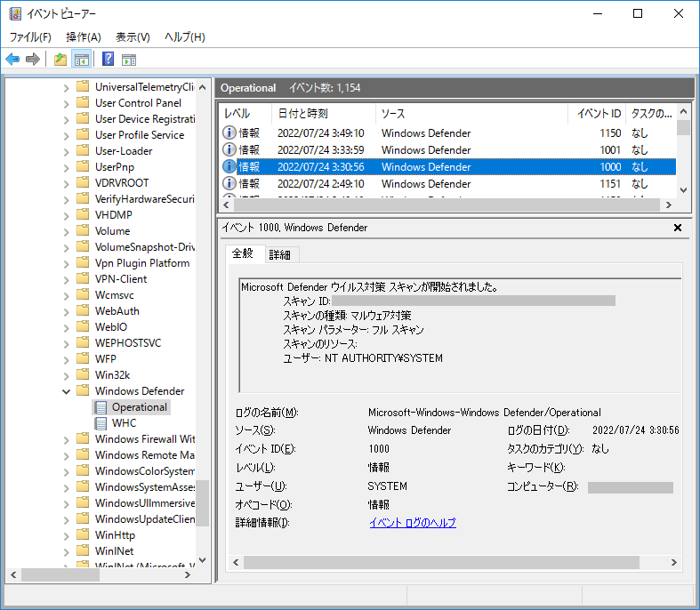Toggle the show/hide console tree icon

pyautogui.click(x=82, y=59)
